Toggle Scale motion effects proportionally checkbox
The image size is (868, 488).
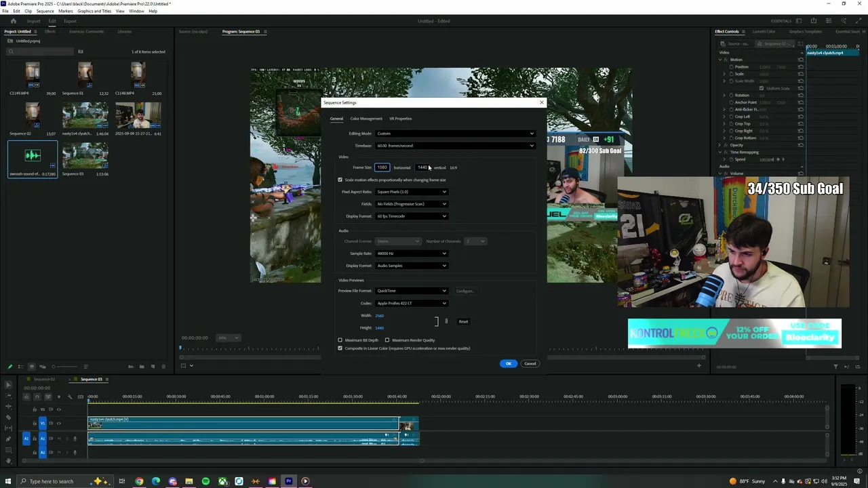point(340,180)
